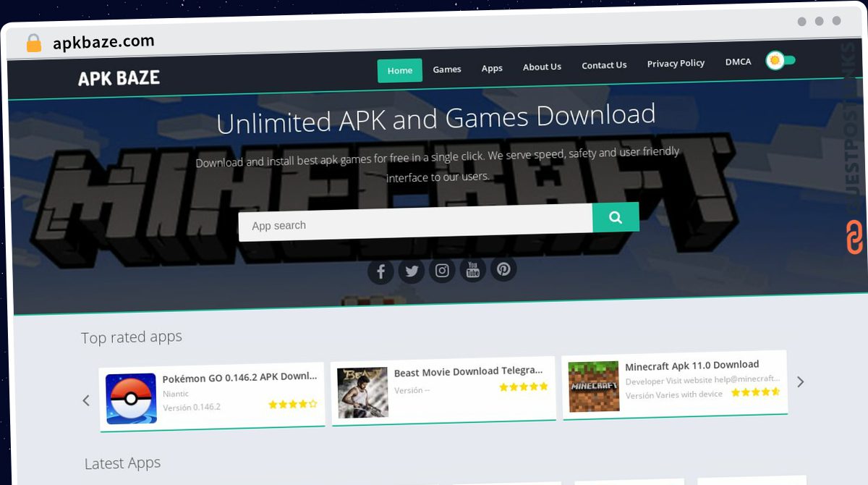Open the YouTube social icon

[x=472, y=270]
